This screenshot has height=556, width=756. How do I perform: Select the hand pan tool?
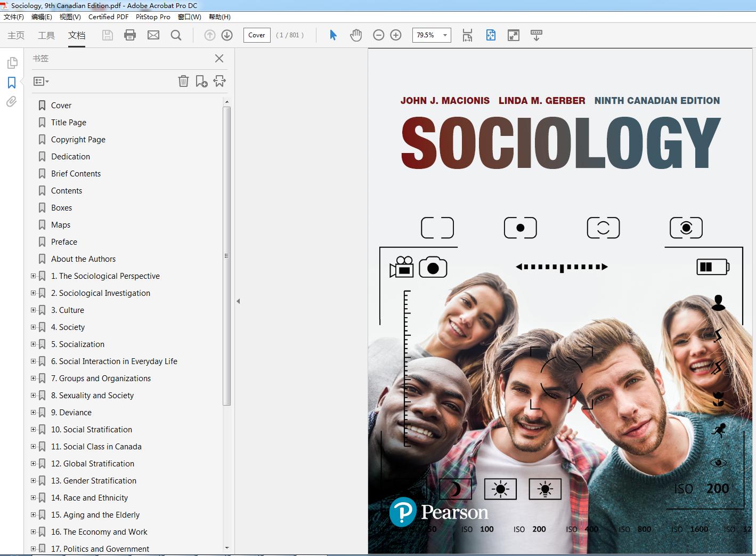point(356,35)
